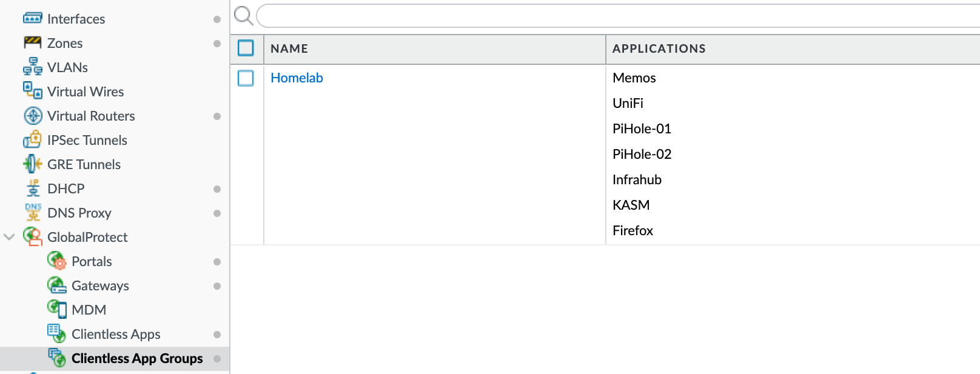Click the Zones icon
The height and width of the screenshot is (374, 980).
tap(33, 42)
